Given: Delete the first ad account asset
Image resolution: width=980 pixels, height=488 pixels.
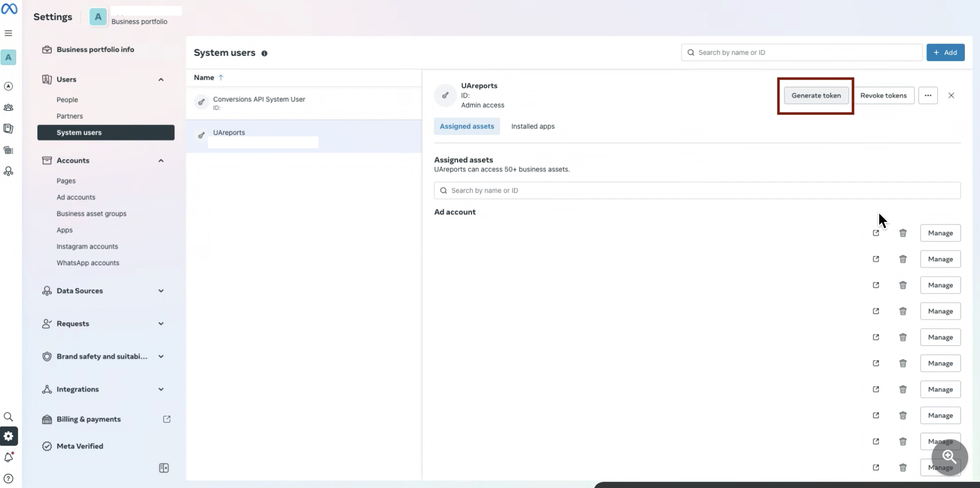Looking at the screenshot, I should pyautogui.click(x=902, y=233).
